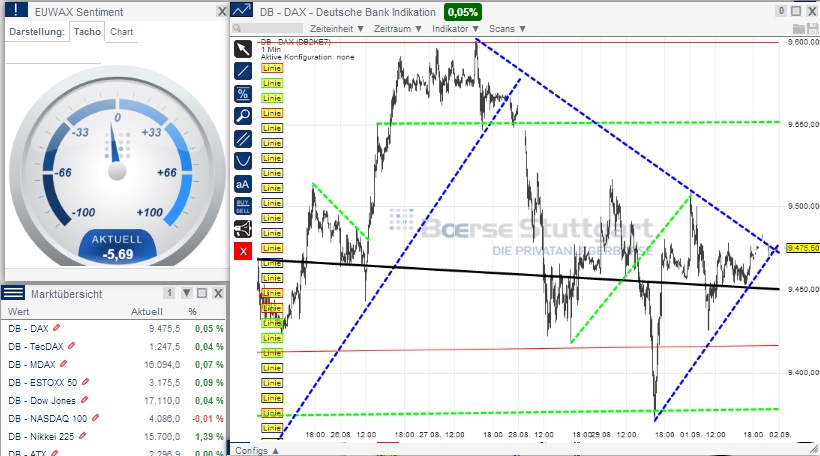Switch to the Tacho display tab

tap(87, 32)
